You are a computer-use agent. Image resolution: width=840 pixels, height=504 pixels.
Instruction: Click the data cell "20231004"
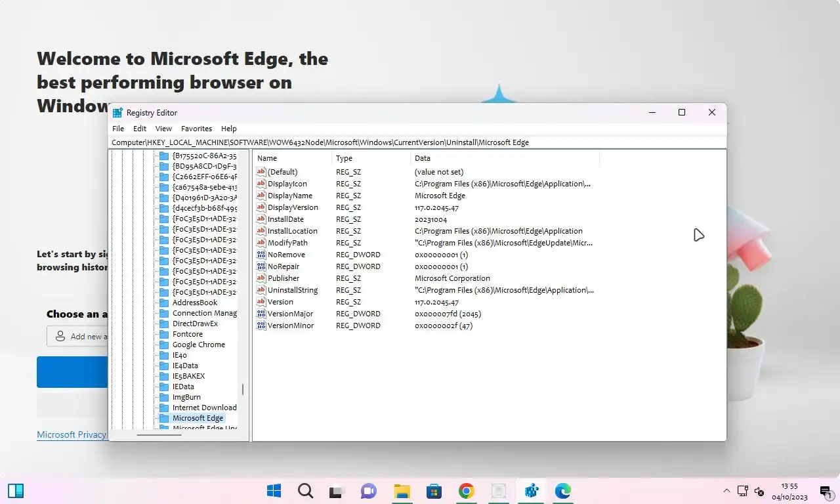430,219
